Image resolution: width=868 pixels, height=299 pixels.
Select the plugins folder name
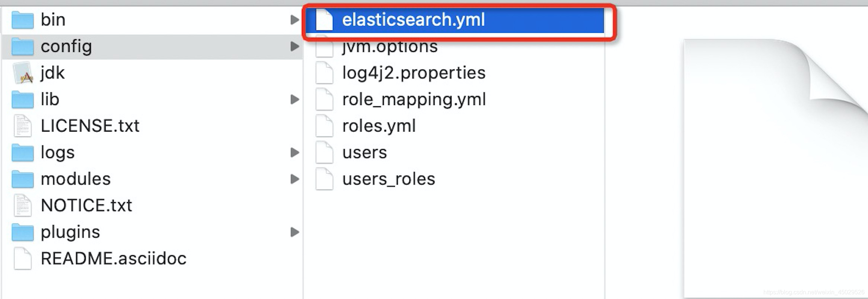point(70,232)
